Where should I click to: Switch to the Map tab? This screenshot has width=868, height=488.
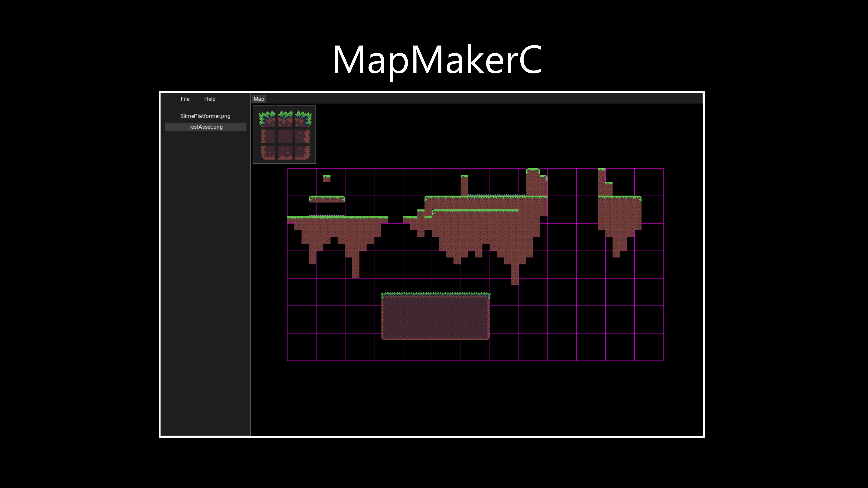pyautogui.click(x=259, y=99)
